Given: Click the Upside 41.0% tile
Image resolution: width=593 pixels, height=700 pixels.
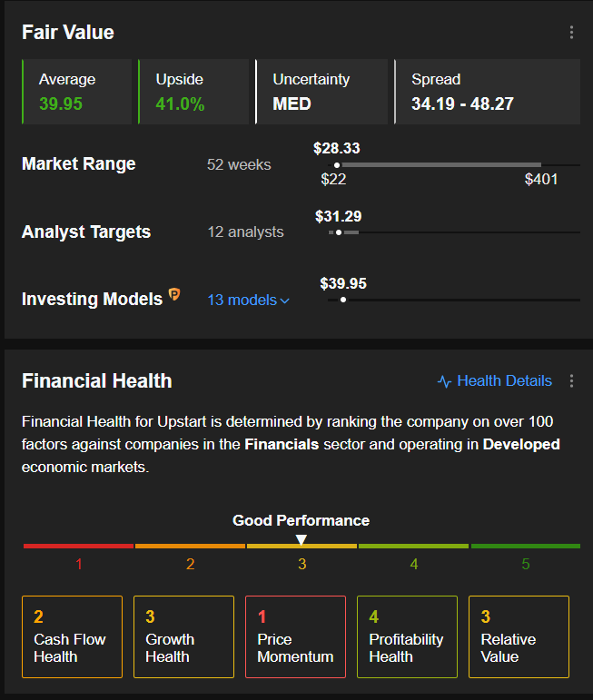Looking at the screenshot, I should 193,92.
